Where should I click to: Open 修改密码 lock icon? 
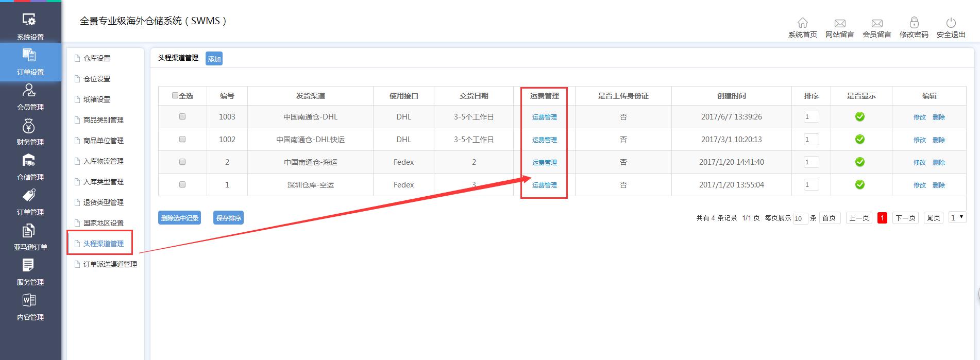[x=914, y=23]
